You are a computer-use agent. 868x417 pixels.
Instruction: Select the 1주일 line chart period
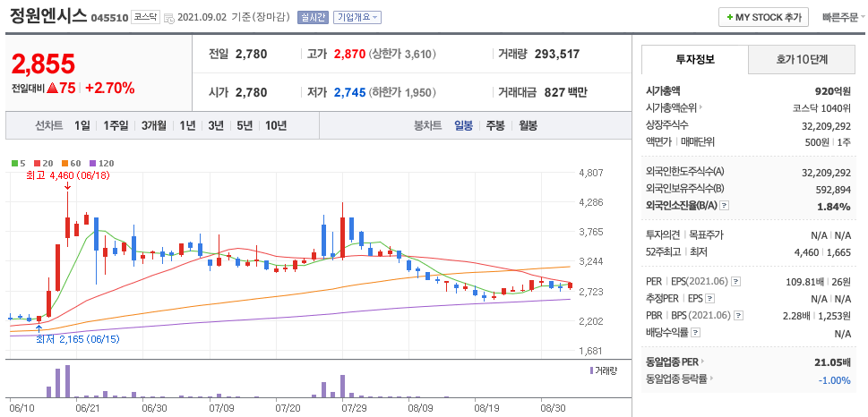tap(116, 125)
